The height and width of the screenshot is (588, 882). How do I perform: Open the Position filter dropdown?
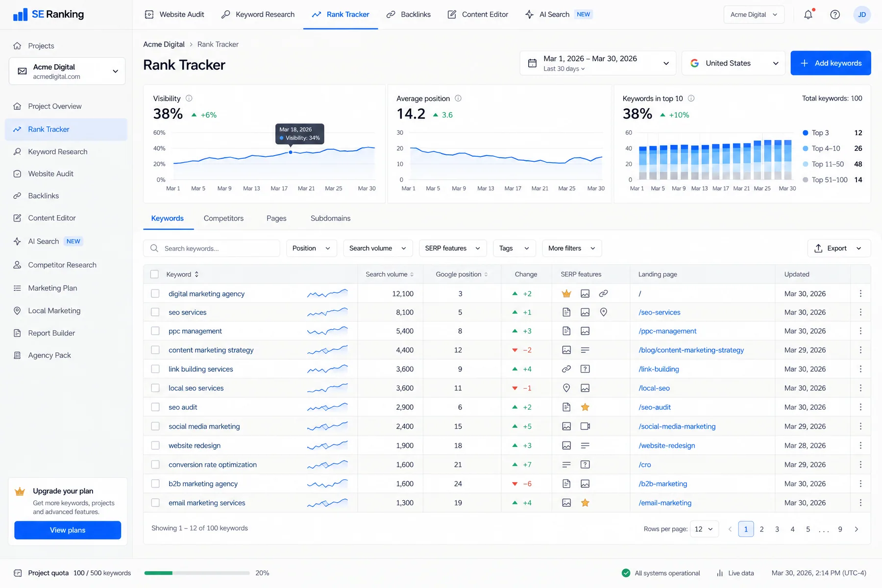click(311, 248)
